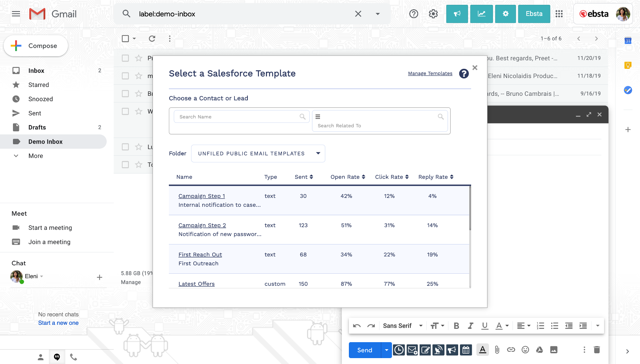Toggle formatting options A icon

(483, 350)
